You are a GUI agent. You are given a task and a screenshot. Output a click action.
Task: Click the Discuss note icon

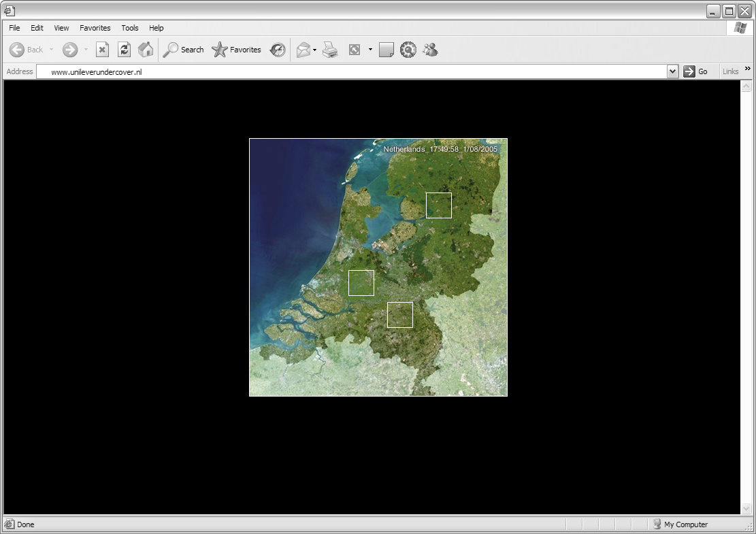387,50
